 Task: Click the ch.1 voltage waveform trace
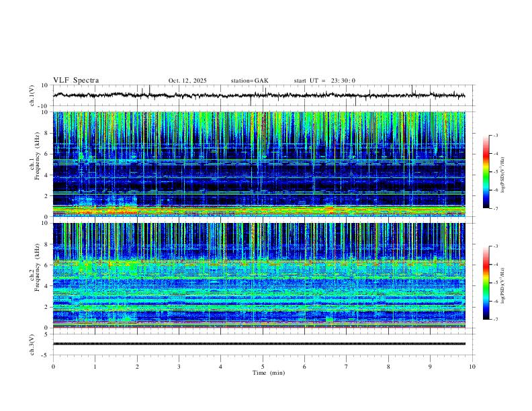point(259,95)
